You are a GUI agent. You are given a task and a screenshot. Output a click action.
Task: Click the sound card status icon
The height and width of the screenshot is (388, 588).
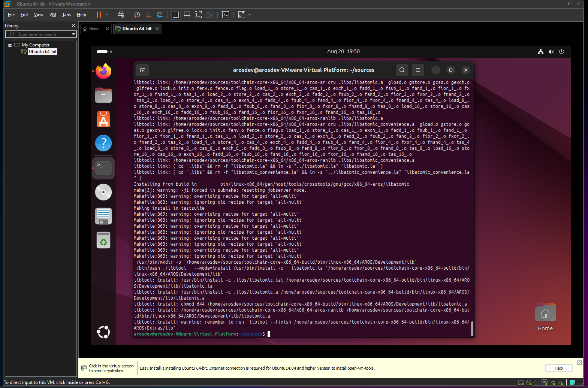click(x=560, y=382)
